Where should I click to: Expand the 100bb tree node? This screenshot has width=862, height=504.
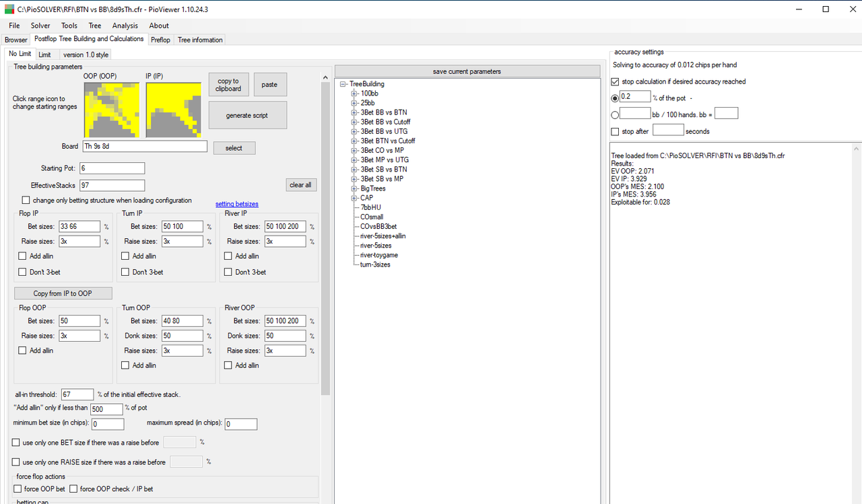[x=354, y=94]
